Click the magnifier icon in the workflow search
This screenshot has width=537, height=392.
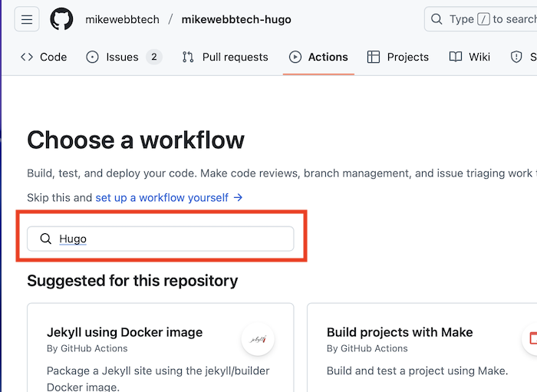click(x=46, y=239)
